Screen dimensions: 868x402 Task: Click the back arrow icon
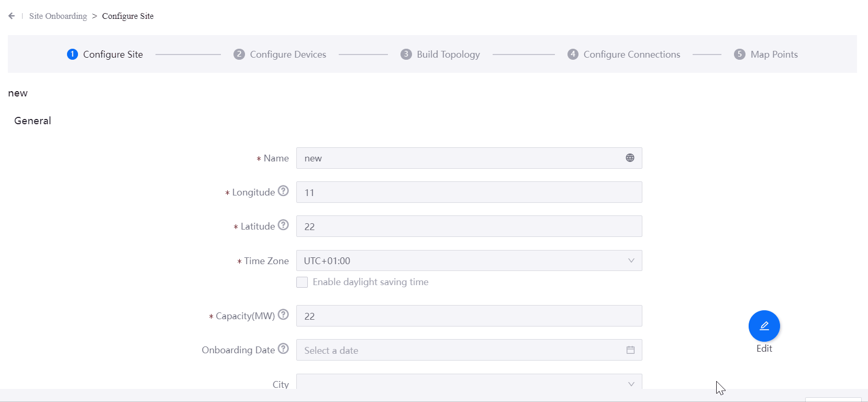coord(12,16)
